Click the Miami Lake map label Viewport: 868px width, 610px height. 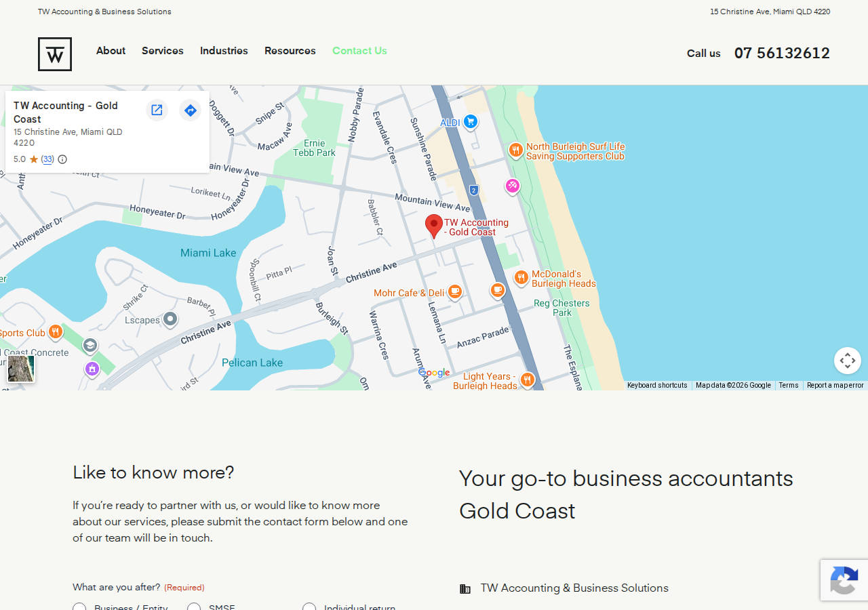208,253
